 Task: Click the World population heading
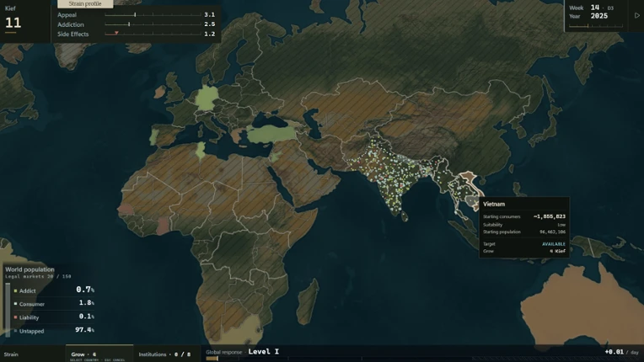30,269
